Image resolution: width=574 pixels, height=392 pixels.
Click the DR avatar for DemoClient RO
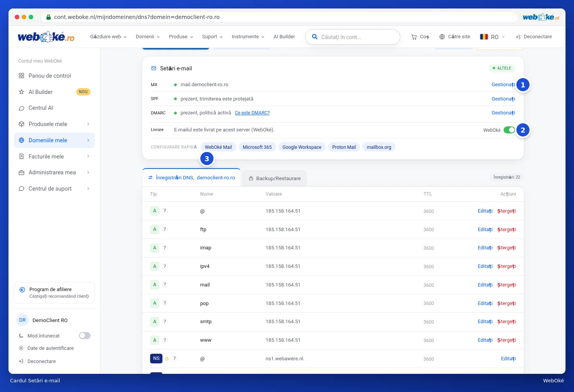[22, 320]
